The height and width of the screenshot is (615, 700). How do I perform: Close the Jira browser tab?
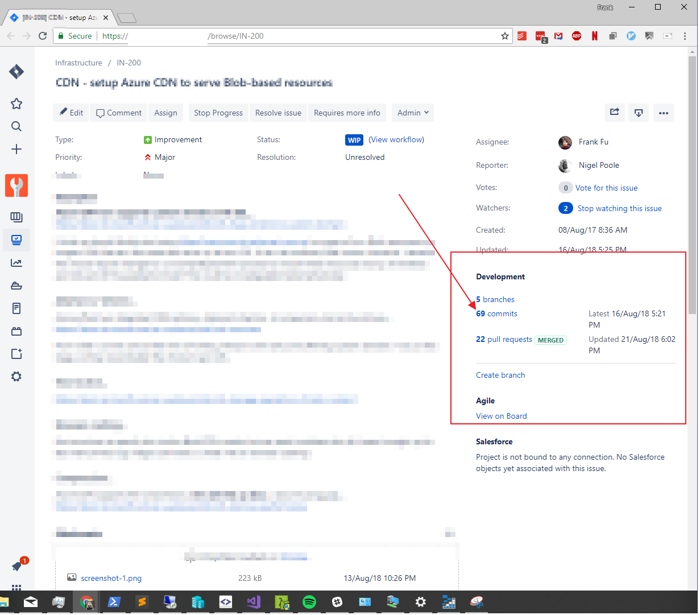pos(106,18)
